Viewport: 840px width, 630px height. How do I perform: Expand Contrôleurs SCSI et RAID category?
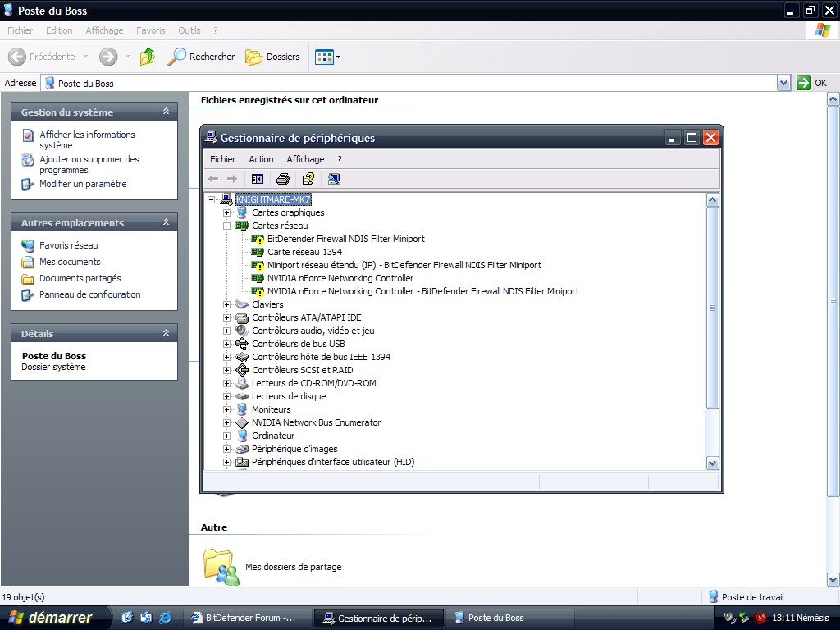tap(226, 370)
